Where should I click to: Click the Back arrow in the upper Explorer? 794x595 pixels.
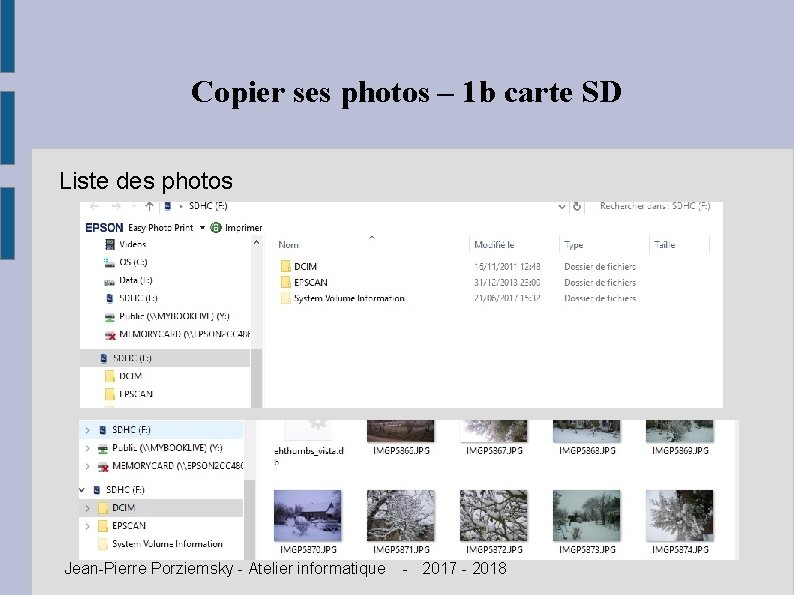(95, 206)
